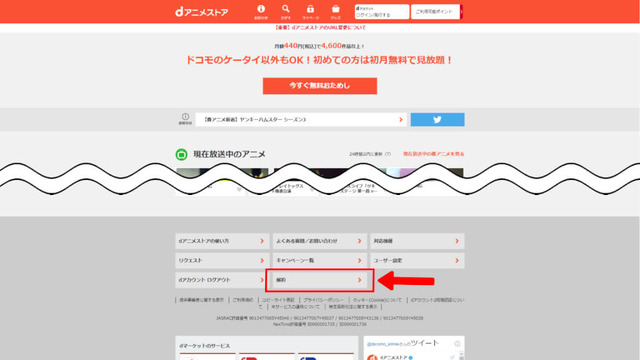
Task: Open the 本サービスの運用について footer link
Action: [x=295, y=307]
